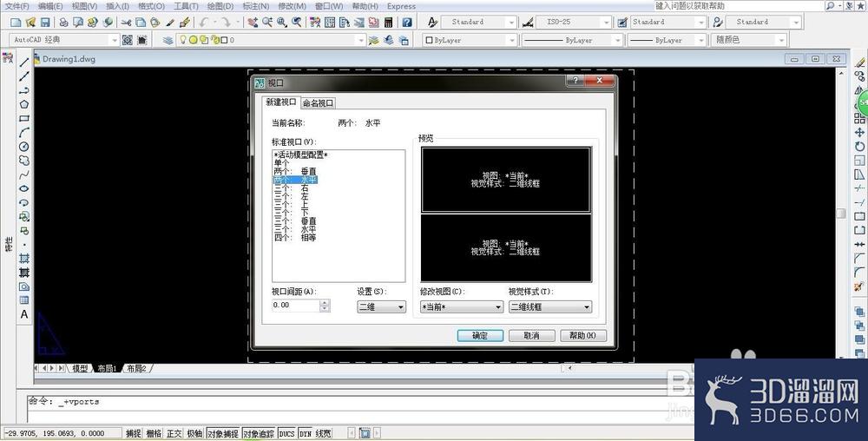Screen dimensions: 868x441
Task: Click the Match Properties brush icon
Action: click(185, 22)
